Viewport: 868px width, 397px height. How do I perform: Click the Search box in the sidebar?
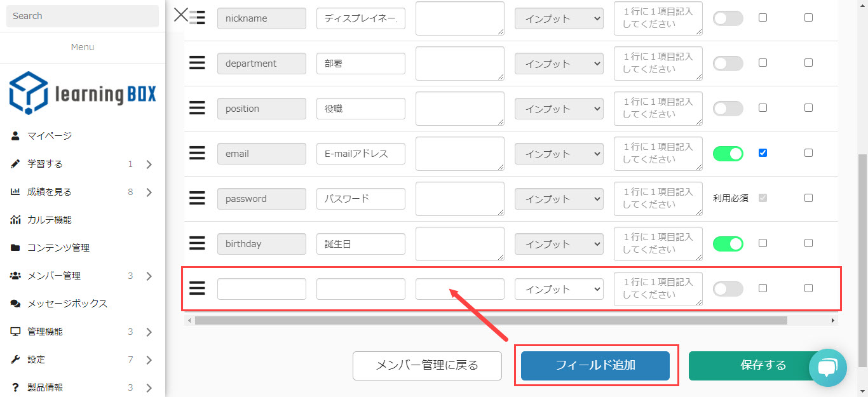point(83,16)
